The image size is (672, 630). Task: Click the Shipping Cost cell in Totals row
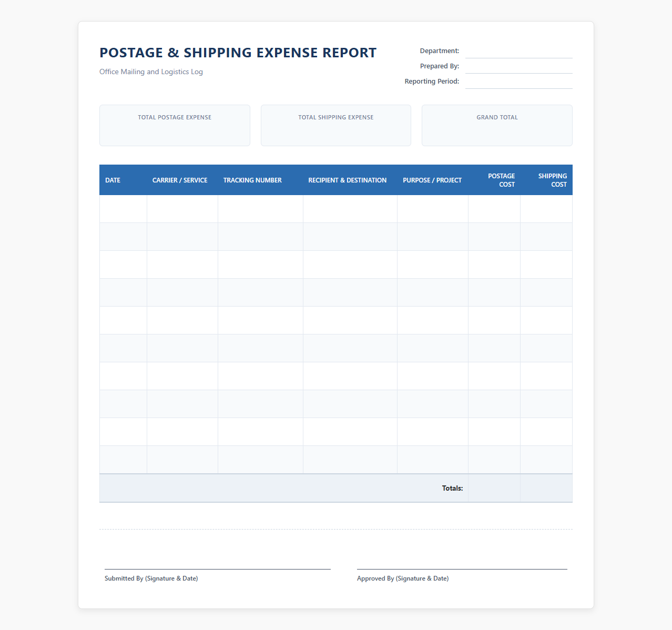546,489
